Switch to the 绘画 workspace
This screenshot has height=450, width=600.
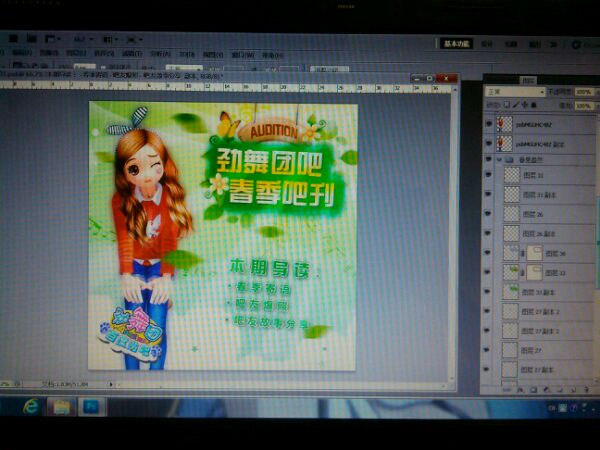point(511,44)
